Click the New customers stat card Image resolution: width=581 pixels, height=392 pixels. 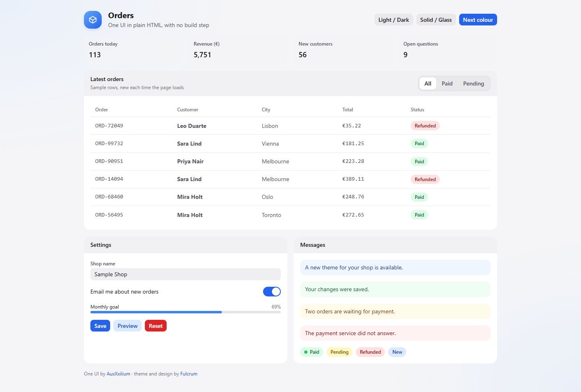343,50
